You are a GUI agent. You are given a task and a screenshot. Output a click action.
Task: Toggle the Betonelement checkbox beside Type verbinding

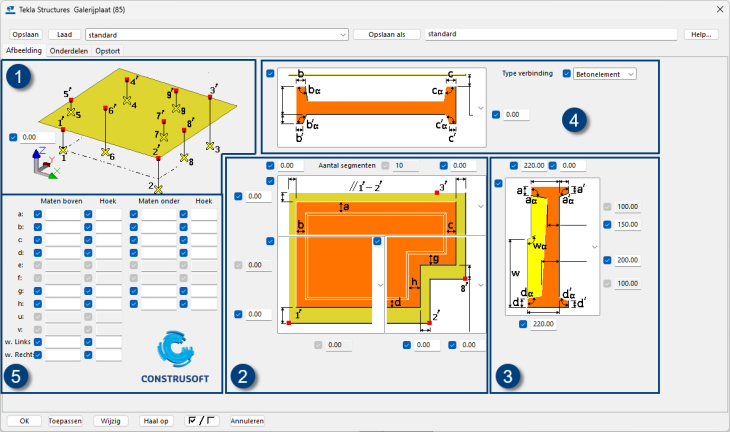click(x=567, y=74)
